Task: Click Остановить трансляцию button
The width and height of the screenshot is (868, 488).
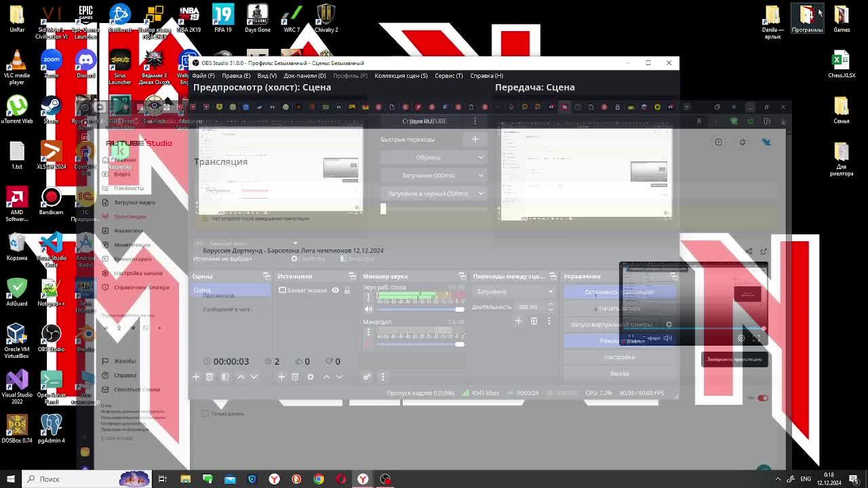Action: (619, 292)
